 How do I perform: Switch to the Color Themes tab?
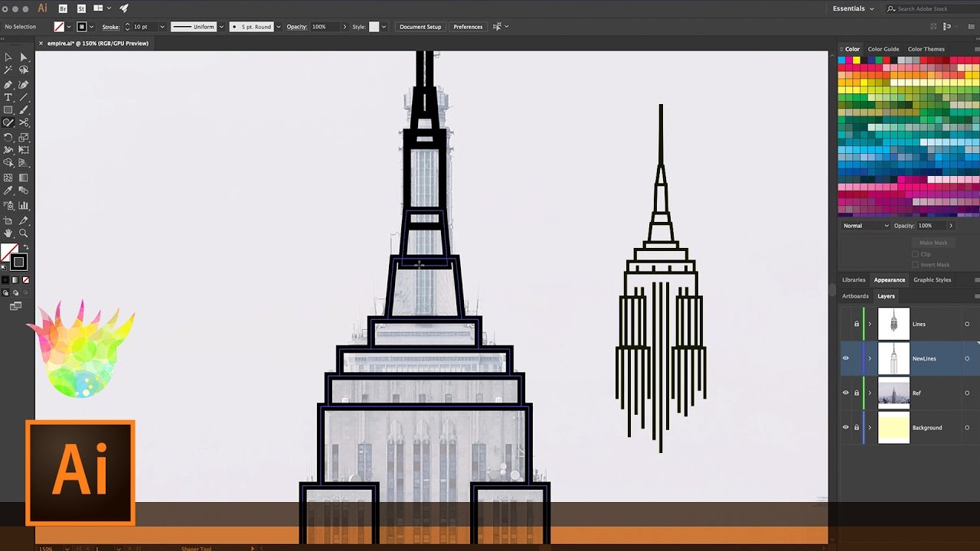(926, 49)
